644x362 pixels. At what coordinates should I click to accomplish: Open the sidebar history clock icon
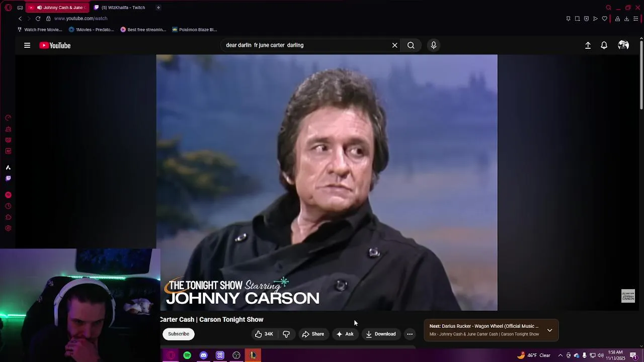coord(8,206)
